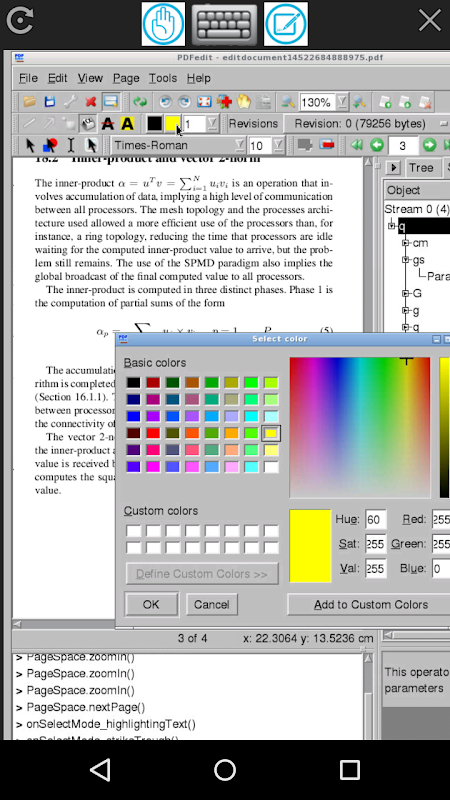
Task: Select the text cursor tool
Action: tap(70, 146)
